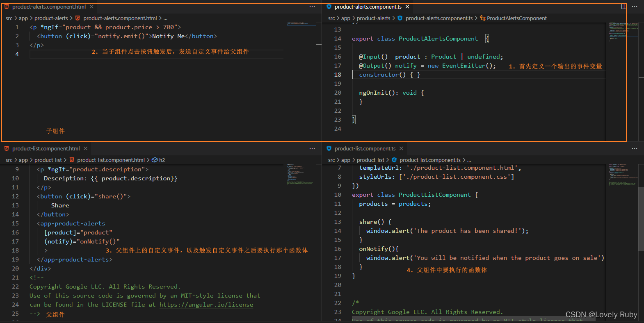Expand product-list folder breadcrumb in ts editor
644x323 pixels.
point(370,160)
